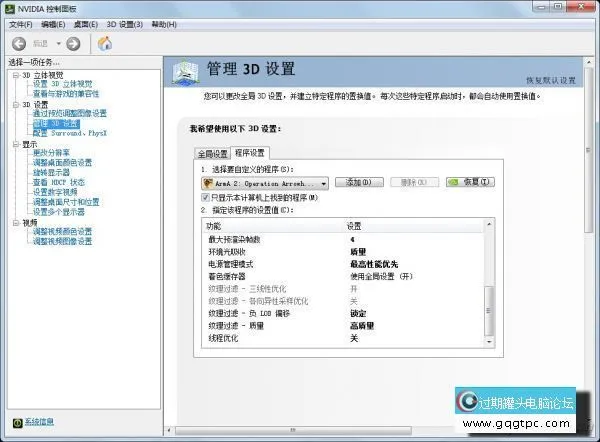Select 设置多个显示器 in tree
The width and height of the screenshot is (600, 442).
pyautogui.click(x=59, y=212)
